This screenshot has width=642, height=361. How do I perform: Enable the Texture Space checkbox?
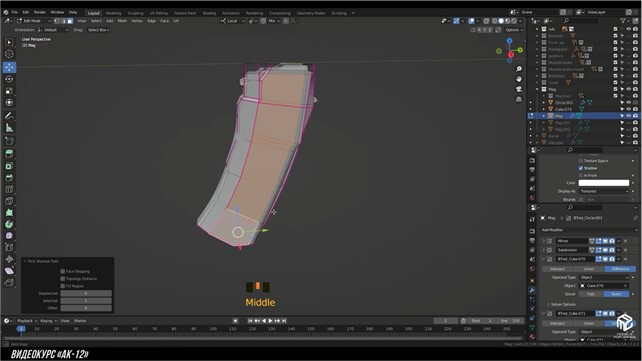click(581, 161)
